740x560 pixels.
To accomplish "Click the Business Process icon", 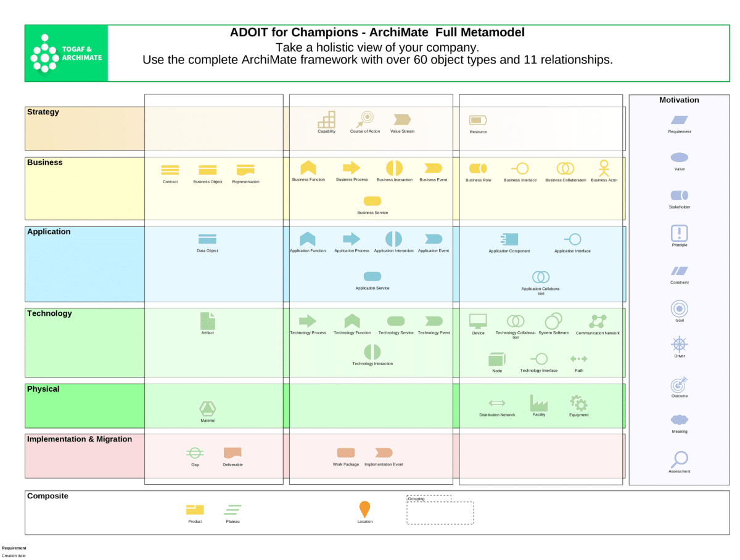I will tap(351, 168).
